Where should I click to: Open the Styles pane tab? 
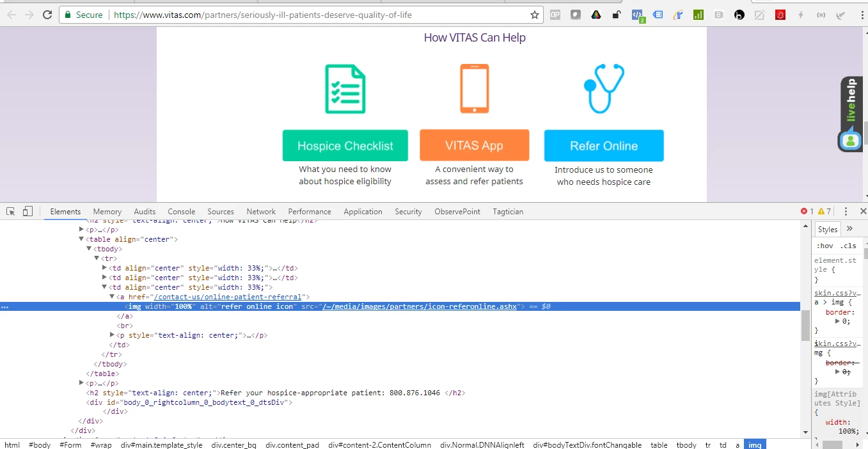(x=828, y=229)
